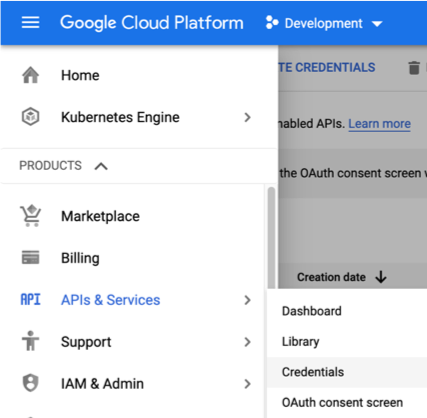
Task: Click the Support person icon
Action: (31, 341)
